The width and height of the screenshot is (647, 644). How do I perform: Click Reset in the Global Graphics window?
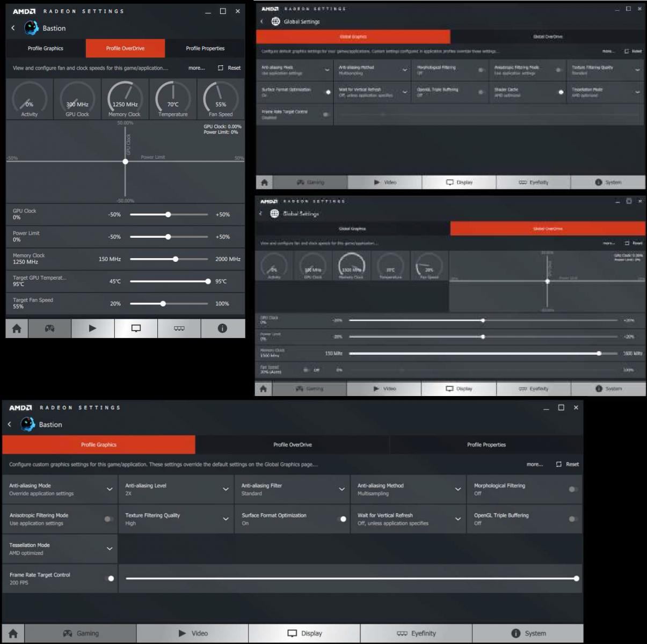tap(633, 52)
